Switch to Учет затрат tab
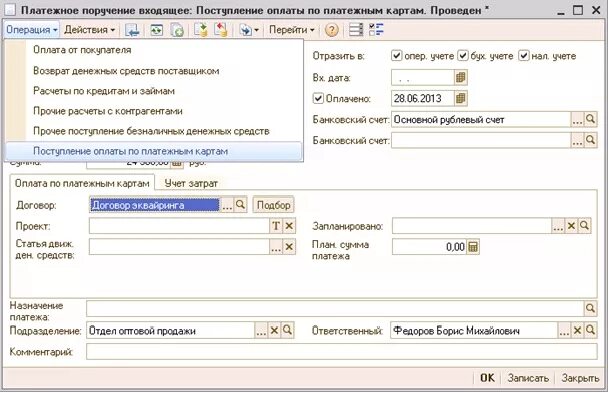The height and width of the screenshot is (393, 608). tap(191, 183)
